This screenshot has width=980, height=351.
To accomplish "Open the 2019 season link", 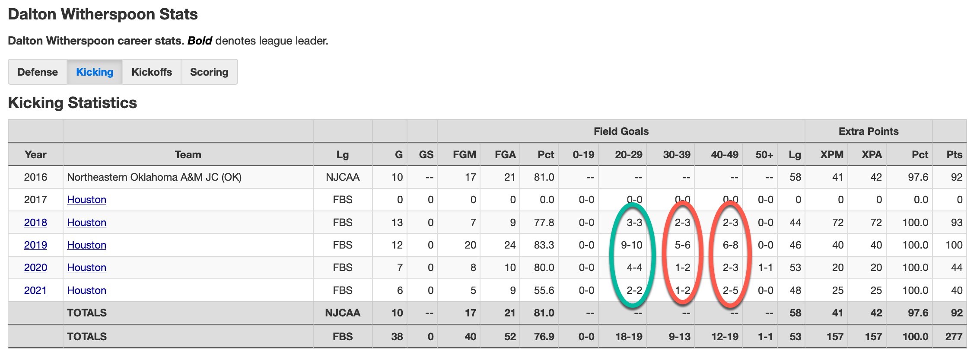I will click(35, 245).
